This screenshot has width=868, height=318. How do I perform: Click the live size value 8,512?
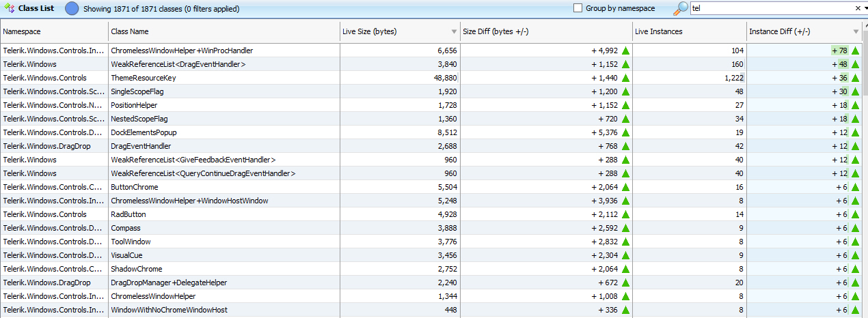[x=446, y=132]
